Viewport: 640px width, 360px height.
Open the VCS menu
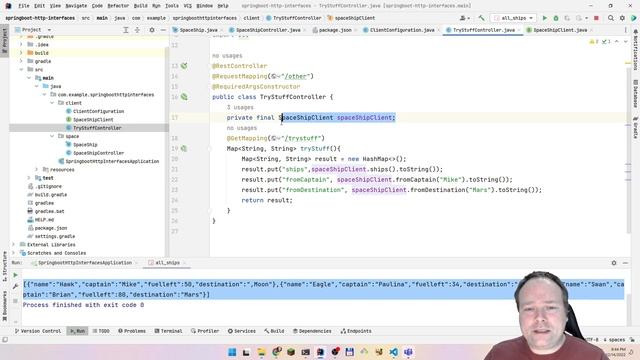[188, 6]
